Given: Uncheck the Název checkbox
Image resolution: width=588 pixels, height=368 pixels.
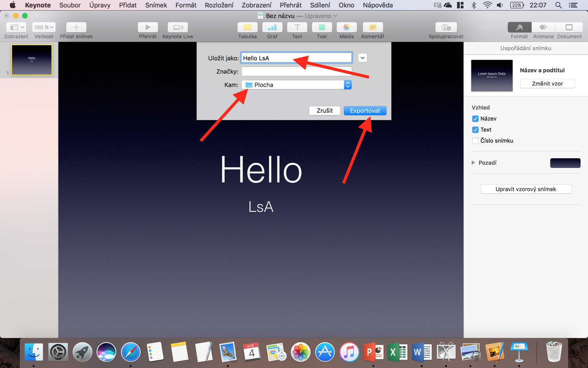Looking at the screenshot, I should coord(475,119).
